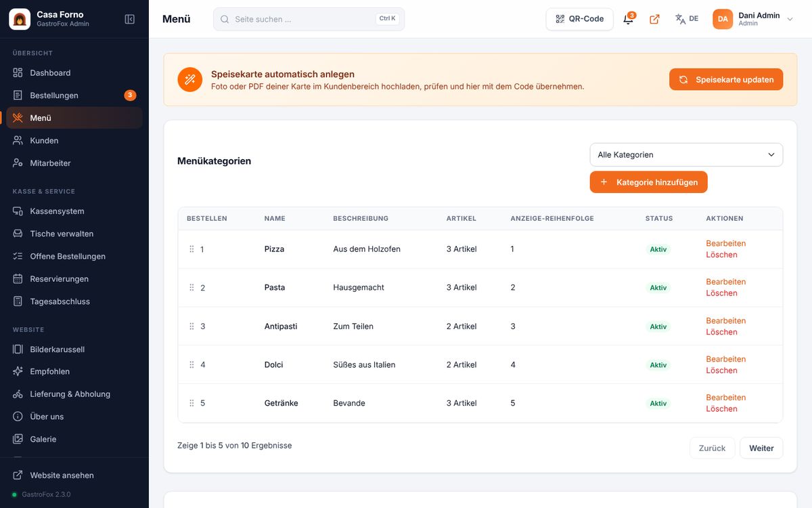Viewport: 812px width, 508px height.
Task: Open Galerie page
Action: pos(74,439)
